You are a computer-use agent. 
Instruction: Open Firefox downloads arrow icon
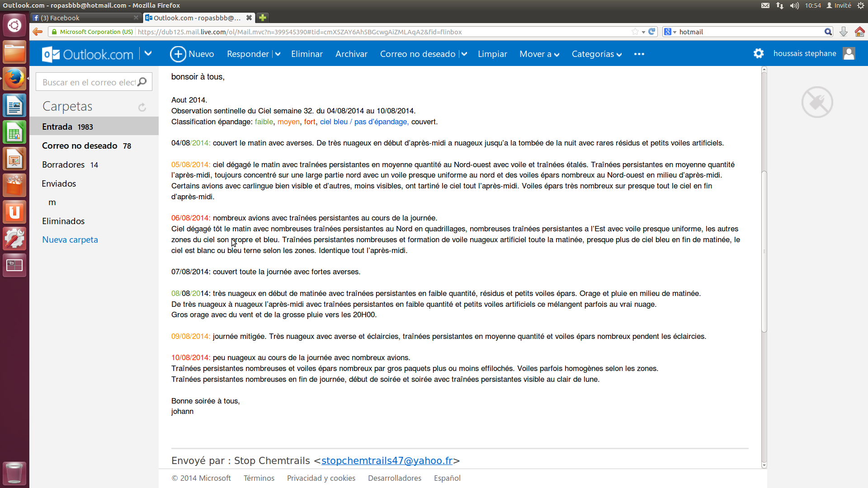click(x=844, y=32)
